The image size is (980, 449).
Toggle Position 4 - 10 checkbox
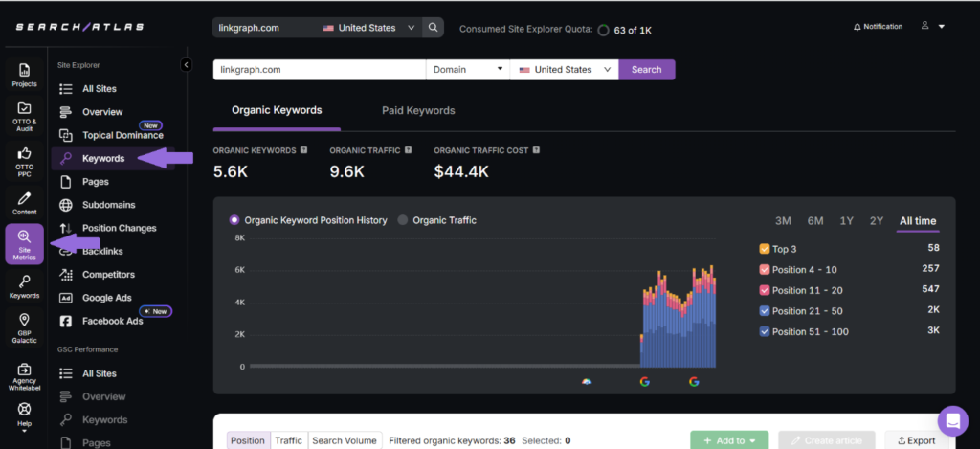[x=764, y=270]
